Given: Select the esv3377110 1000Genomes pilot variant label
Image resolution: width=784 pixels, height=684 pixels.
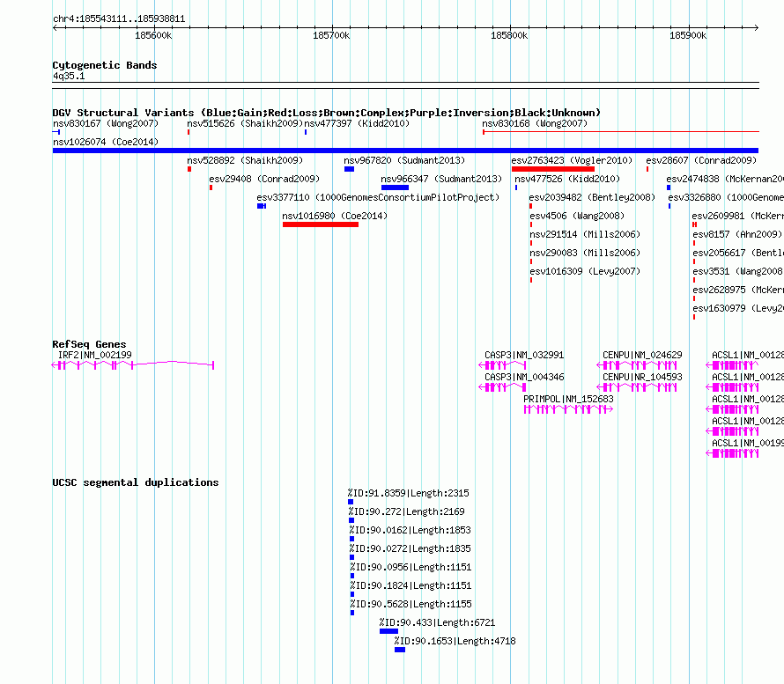Looking at the screenshot, I should pos(378,197).
